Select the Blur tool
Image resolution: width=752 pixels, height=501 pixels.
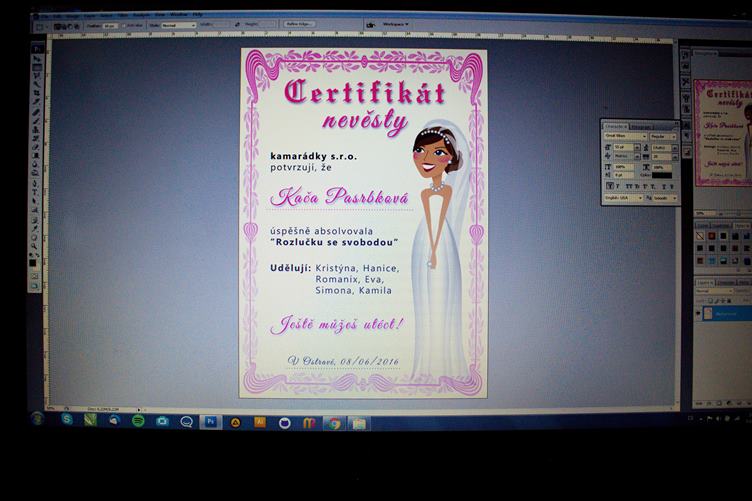click(x=37, y=165)
